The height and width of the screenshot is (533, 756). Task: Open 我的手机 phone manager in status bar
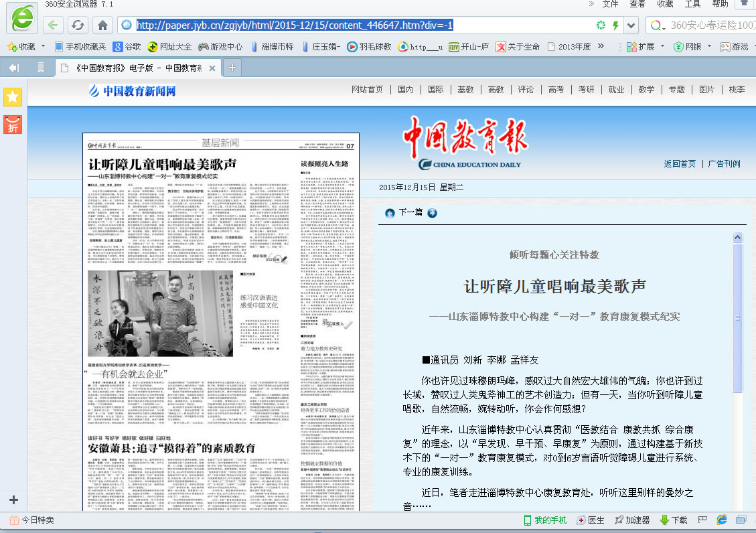[546, 519]
